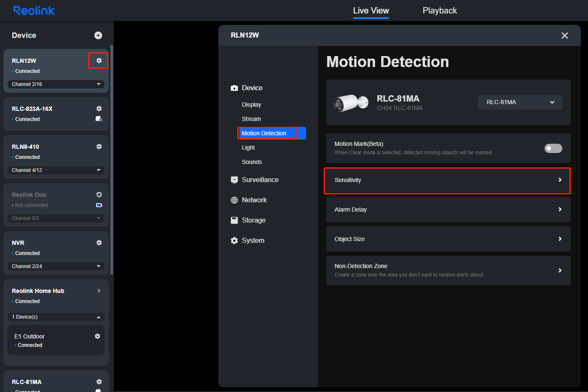Open the Reolink Duo Channel 0/2 dropdown
Screen dimensions: 588x392
point(56,218)
